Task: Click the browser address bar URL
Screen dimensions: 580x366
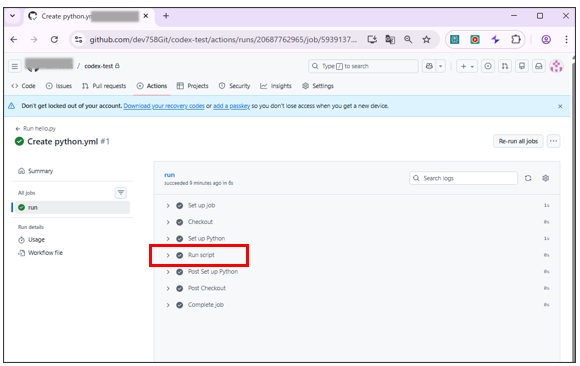Action: 223,40
